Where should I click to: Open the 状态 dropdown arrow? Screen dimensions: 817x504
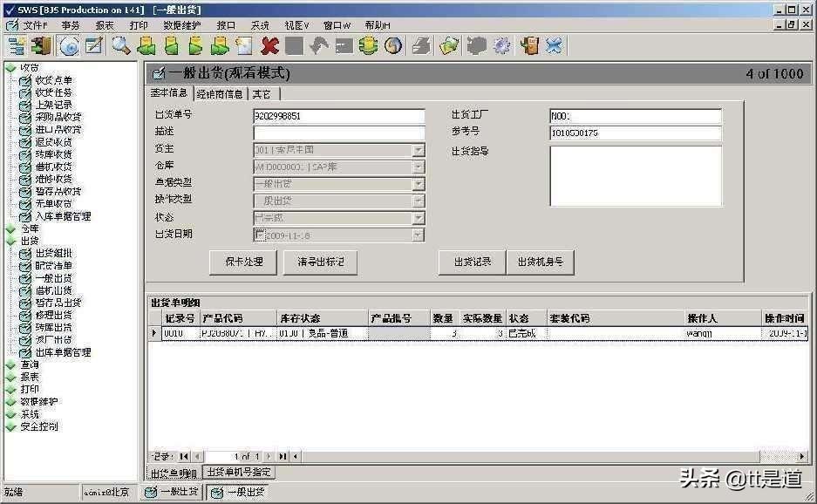point(418,218)
